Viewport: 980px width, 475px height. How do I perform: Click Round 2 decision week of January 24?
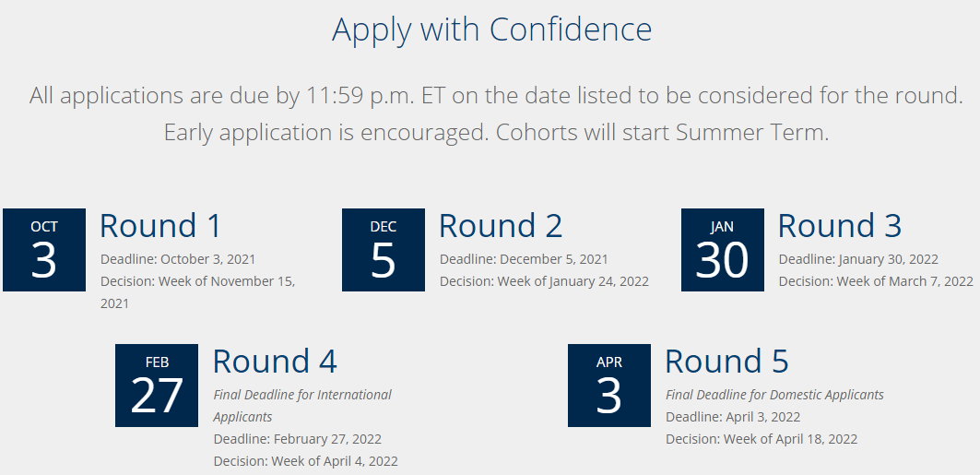pyautogui.click(x=544, y=281)
